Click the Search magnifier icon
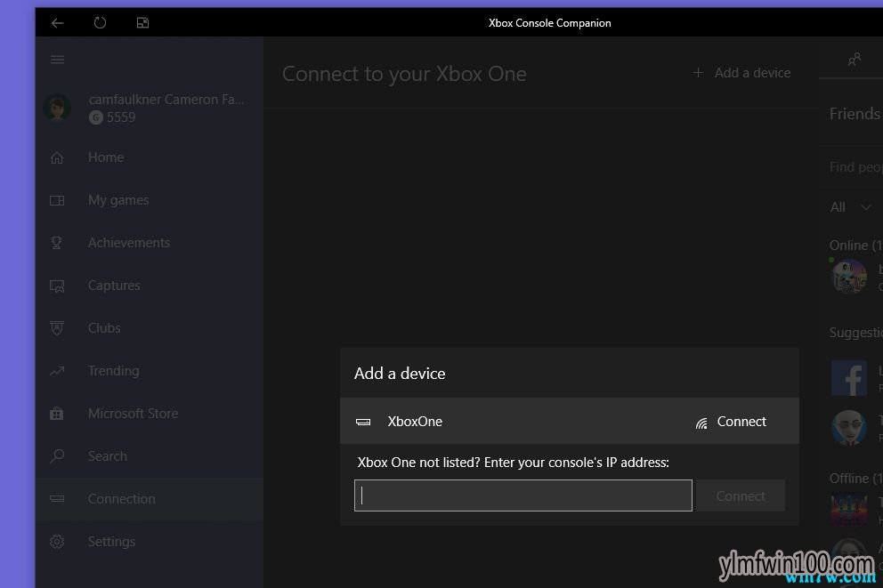 pos(57,456)
